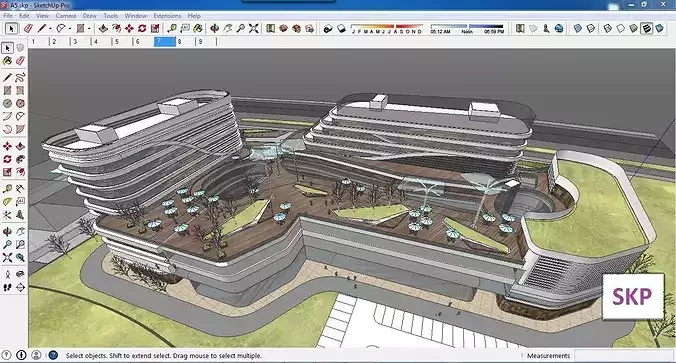Click the Zoom Window tool in the left palette
Screen dimensions: 676x363
20,244
